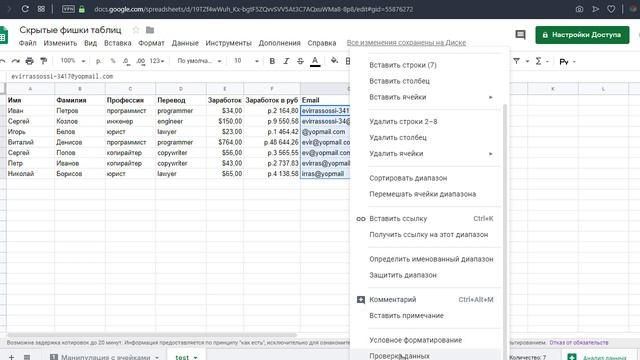Take browser snapshot with camera icon
The height and width of the screenshot is (360, 640).
click(579, 9)
